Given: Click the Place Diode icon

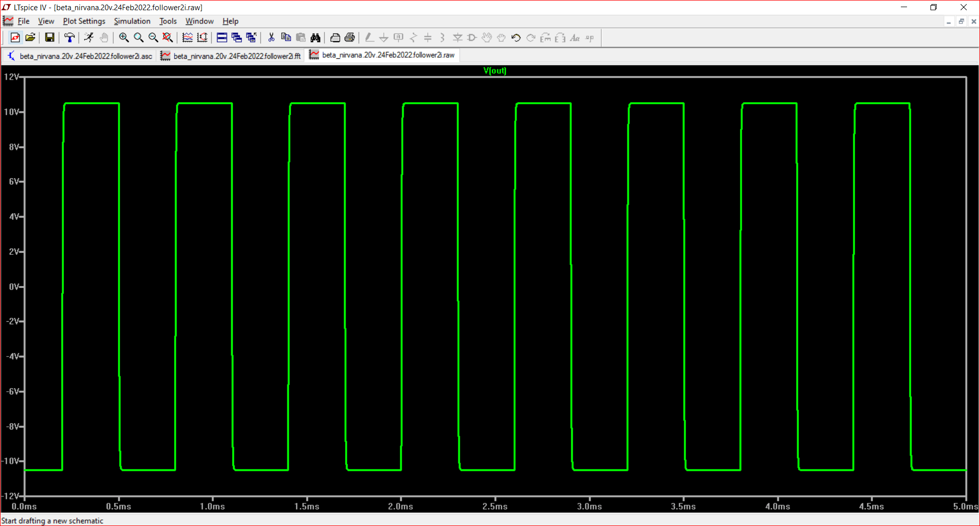Looking at the screenshot, I should (457, 38).
